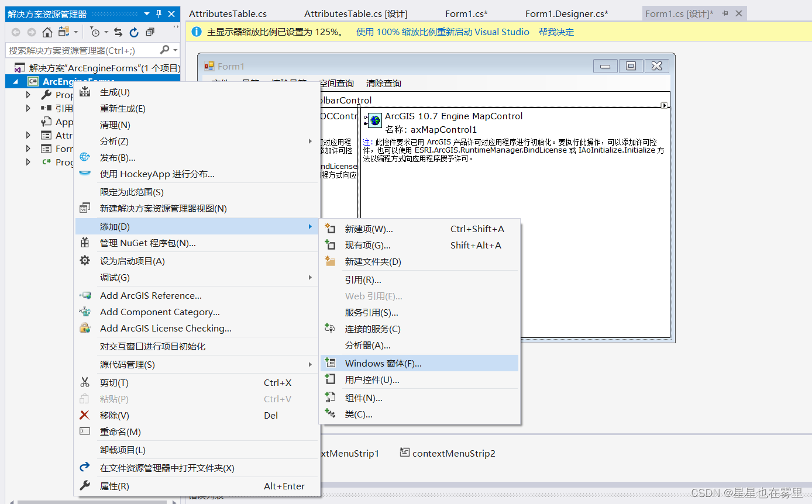
Task: Click the 清除查询 menu on Form1
Action: coord(384,84)
